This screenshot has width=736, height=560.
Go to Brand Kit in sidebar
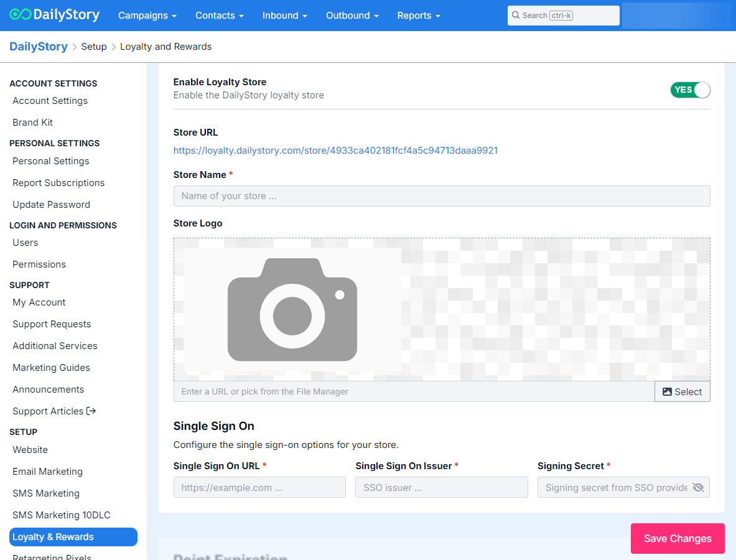pyautogui.click(x=33, y=123)
